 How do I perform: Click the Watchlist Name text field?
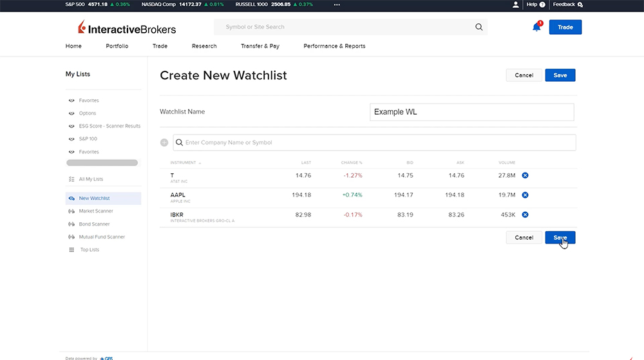click(x=471, y=112)
